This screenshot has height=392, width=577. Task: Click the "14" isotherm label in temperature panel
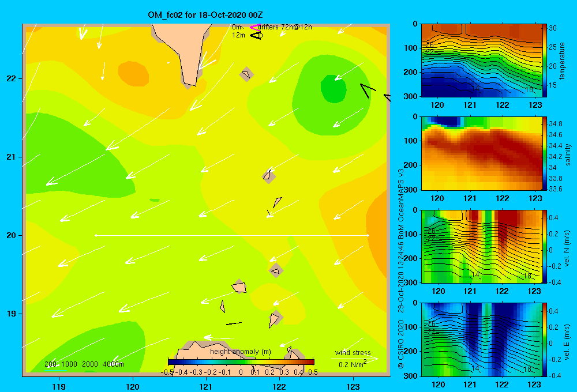(x=475, y=89)
